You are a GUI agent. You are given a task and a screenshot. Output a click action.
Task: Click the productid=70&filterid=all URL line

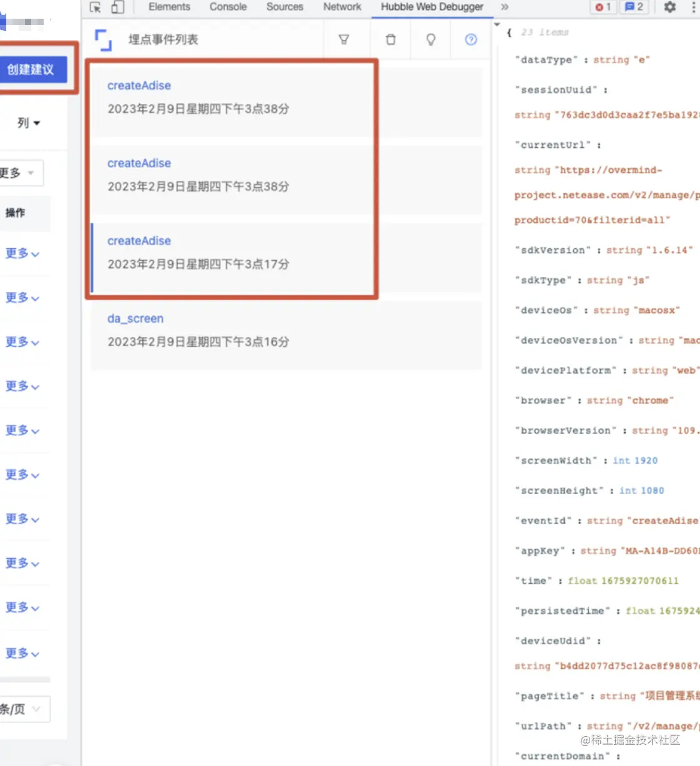tap(592, 220)
